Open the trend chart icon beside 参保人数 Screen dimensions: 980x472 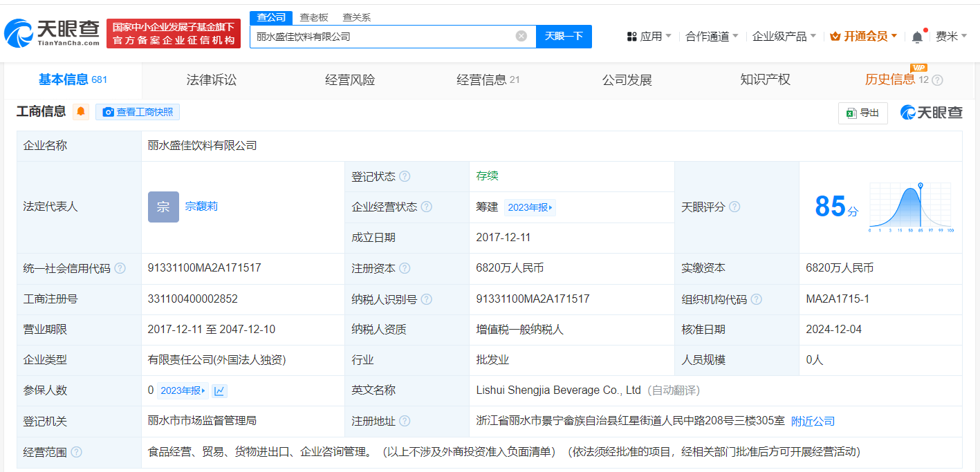[219, 390]
